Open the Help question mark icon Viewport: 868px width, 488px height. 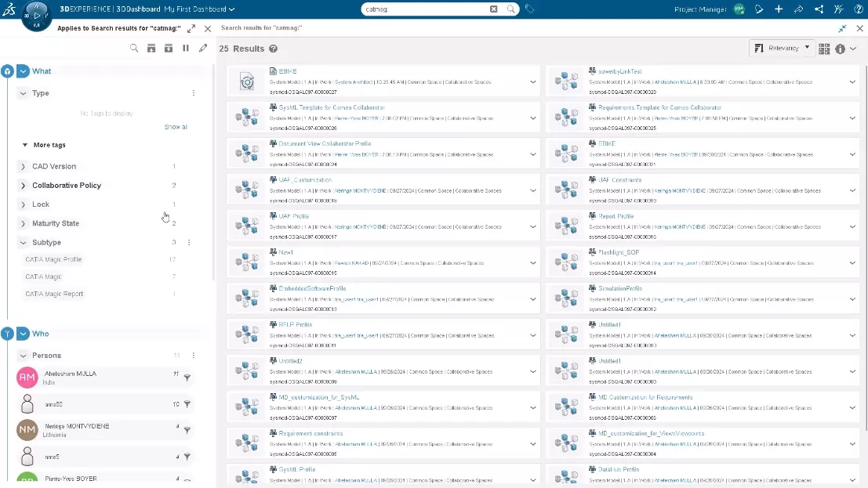858,9
